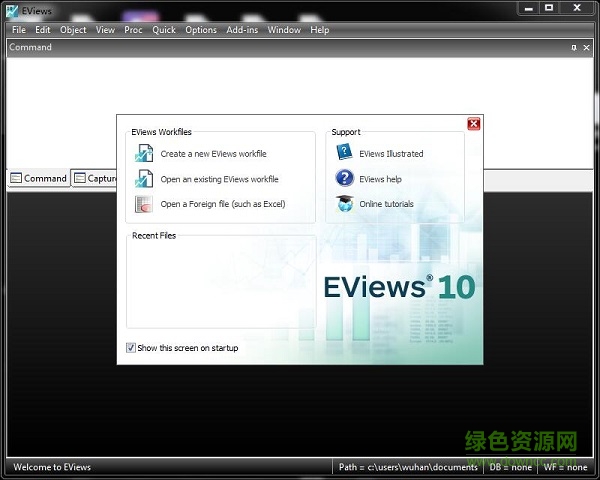
Task: Click the Online tutorials graduation cap icon
Action: coord(344,203)
